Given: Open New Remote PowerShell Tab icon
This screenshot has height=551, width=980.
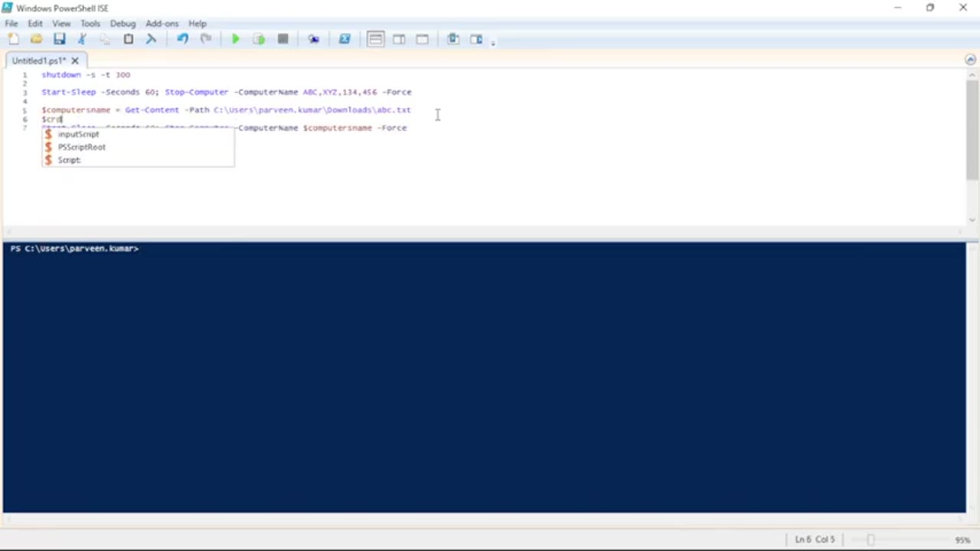Looking at the screenshot, I should click(x=313, y=39).
